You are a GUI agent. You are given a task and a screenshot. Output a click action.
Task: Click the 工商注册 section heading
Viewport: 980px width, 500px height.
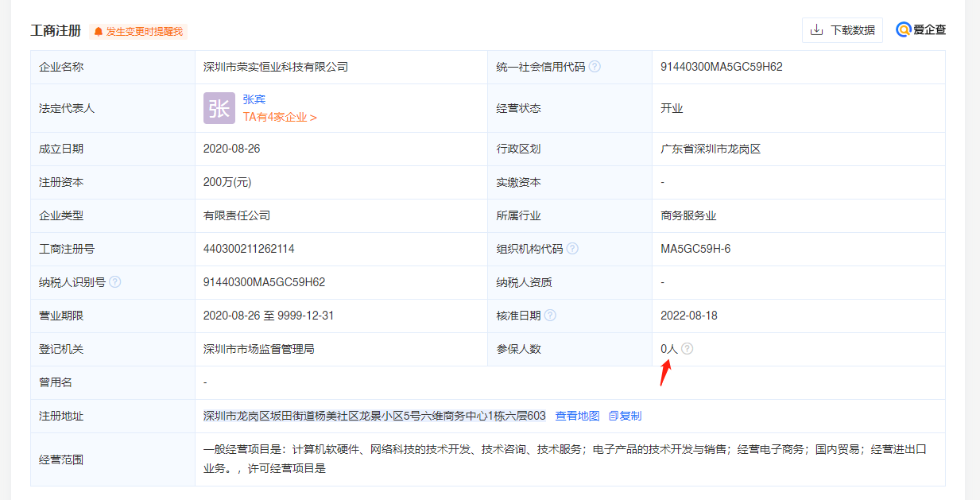click(56, 31)
